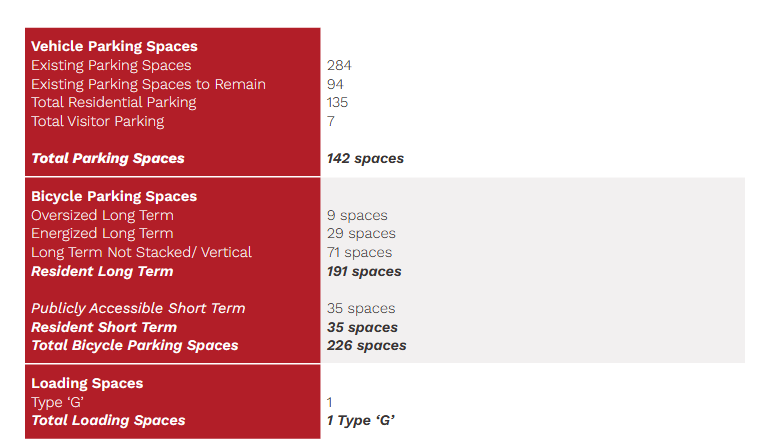Click the 'Bicycle Parking Spaces' heading
The width and height of the screenshot is (775, 447).
click(114, 196)
